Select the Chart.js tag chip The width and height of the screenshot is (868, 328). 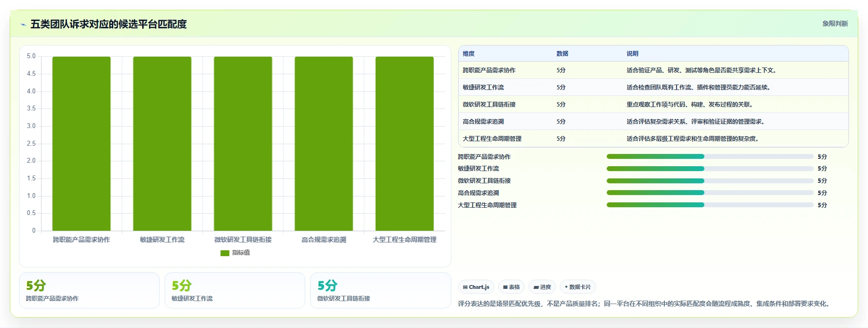click(x=476, y=287)
